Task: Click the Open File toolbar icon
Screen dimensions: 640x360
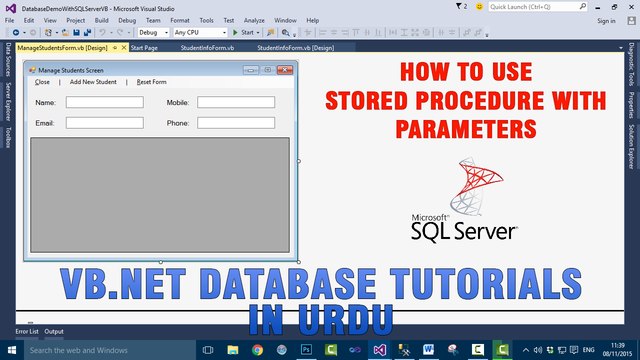Action: click(65, 32)
